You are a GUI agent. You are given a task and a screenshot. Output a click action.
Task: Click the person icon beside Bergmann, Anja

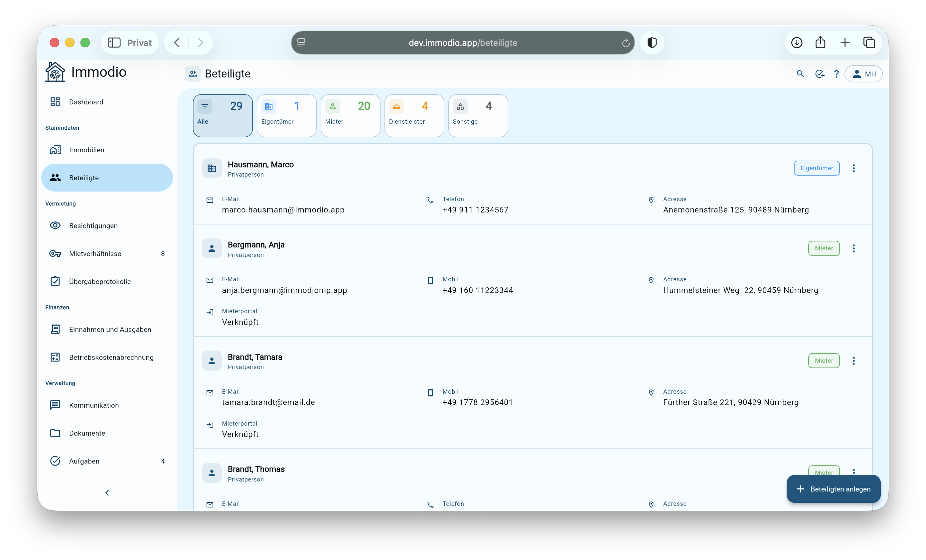212,248
